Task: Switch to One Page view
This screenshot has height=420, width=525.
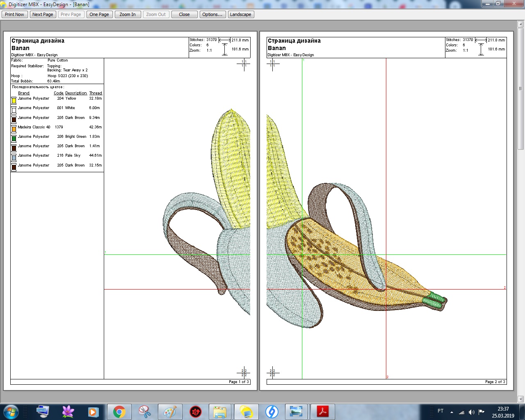Action: [x=99, y=14]
